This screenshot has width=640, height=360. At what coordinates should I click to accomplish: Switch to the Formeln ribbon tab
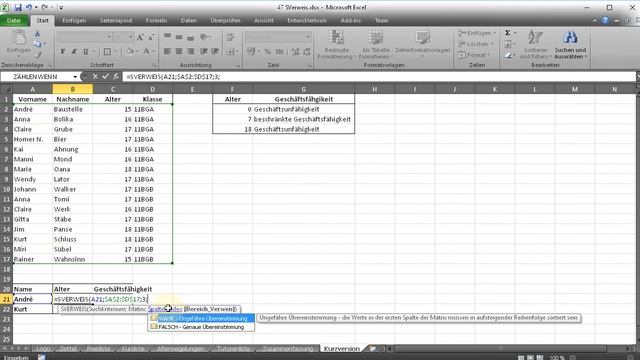coord(156,20)
